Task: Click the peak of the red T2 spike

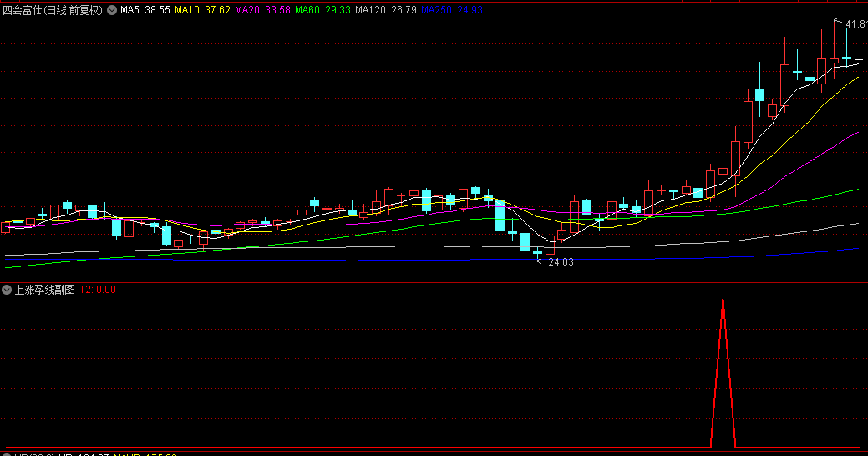Action: [x=723, y=301]
